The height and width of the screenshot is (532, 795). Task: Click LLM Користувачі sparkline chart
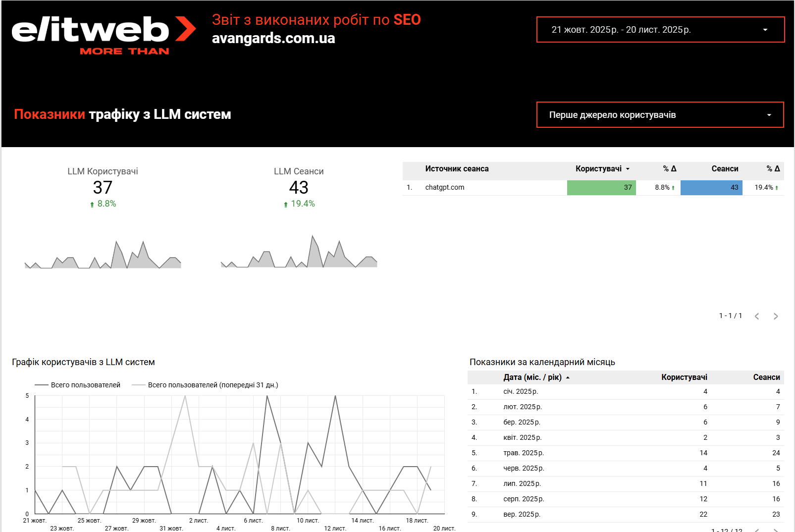[103, 255]
